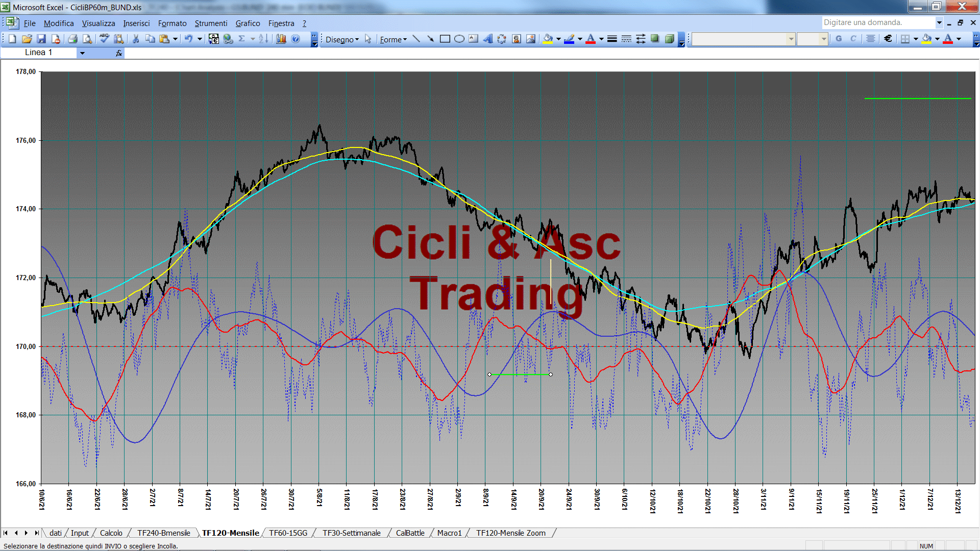Open the Inserisci menu
980x551 pixels.
pos(136,23)
